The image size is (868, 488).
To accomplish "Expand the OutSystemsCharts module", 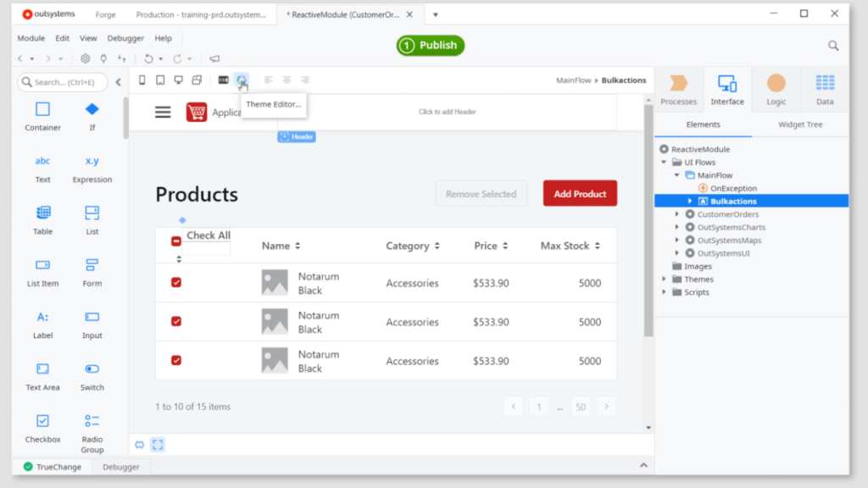I will point(676,227).
